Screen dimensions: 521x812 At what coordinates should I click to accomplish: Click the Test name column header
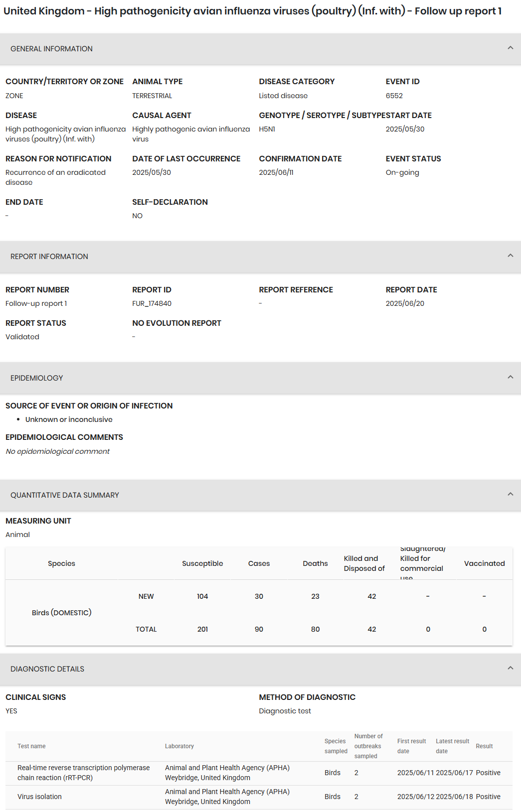[31, 746]
